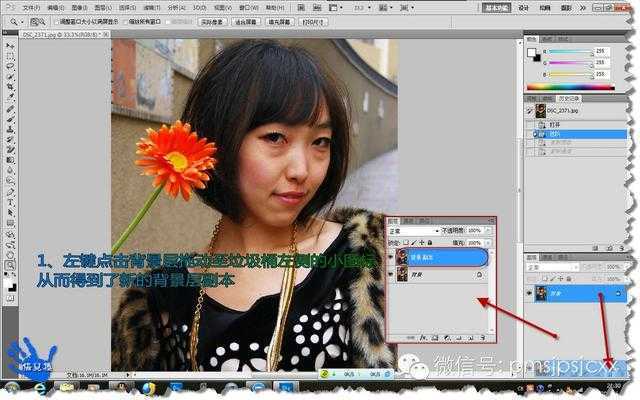The image size is (640, 400).
Task: Toggle 缩放所有窗口 checkbox
Action: [125, 22]
